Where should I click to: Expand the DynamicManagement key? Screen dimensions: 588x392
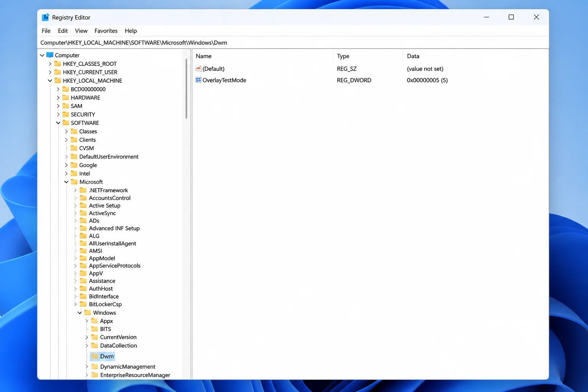87,367
